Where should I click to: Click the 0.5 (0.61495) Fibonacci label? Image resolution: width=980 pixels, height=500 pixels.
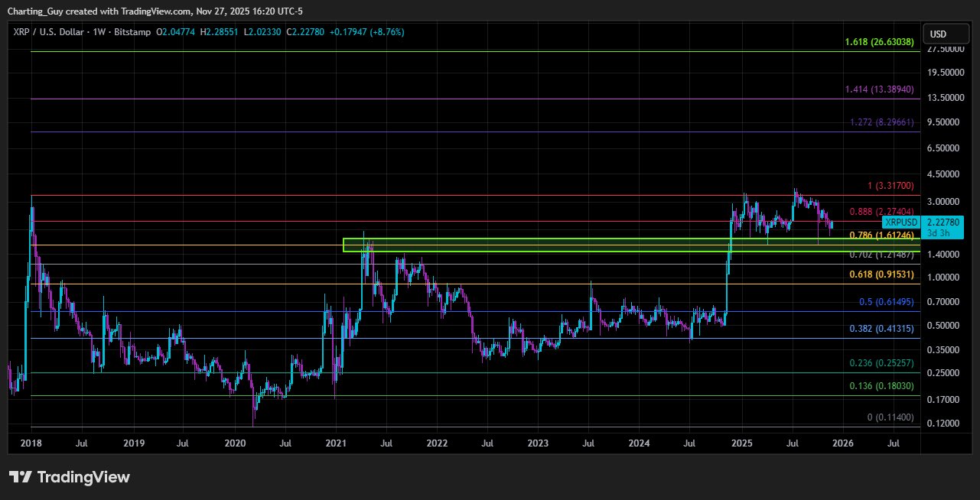tap(887, 302)
